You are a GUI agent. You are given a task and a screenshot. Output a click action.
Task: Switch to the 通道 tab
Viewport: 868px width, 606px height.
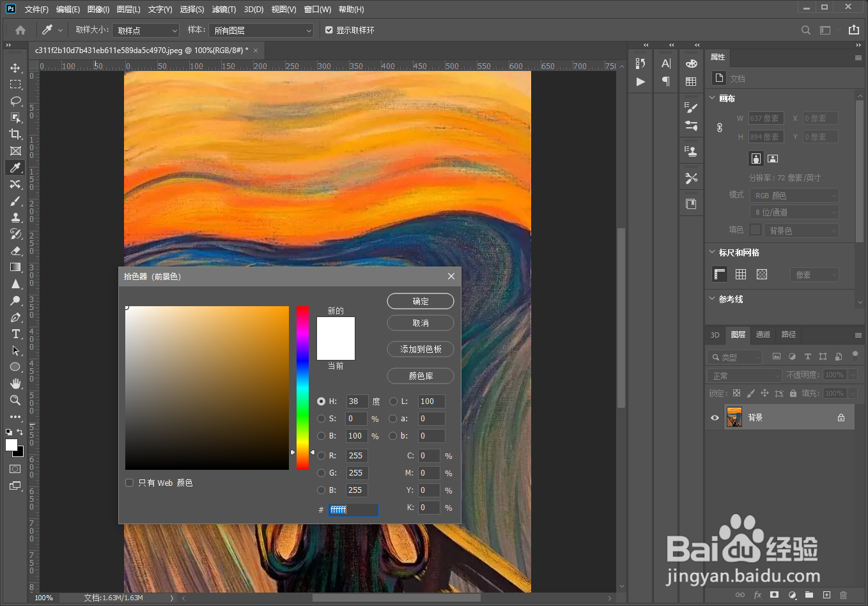pyautogui.click(x=763, y=334)
